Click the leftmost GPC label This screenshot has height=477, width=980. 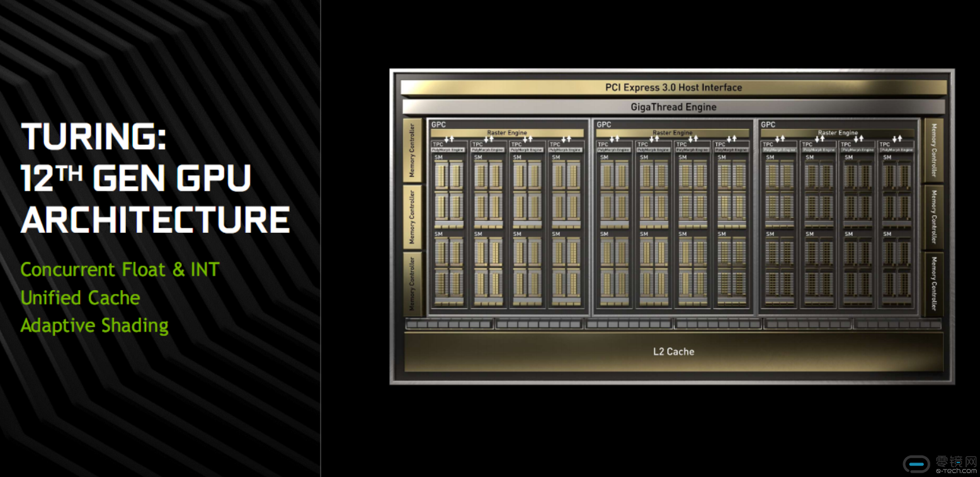point(438,125)
